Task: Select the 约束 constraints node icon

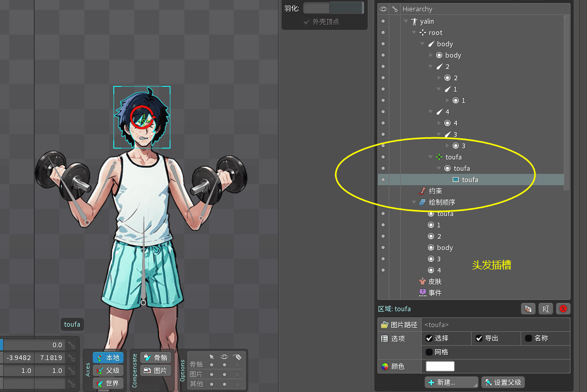Action: pyautogui.click(x=422, y=191)
